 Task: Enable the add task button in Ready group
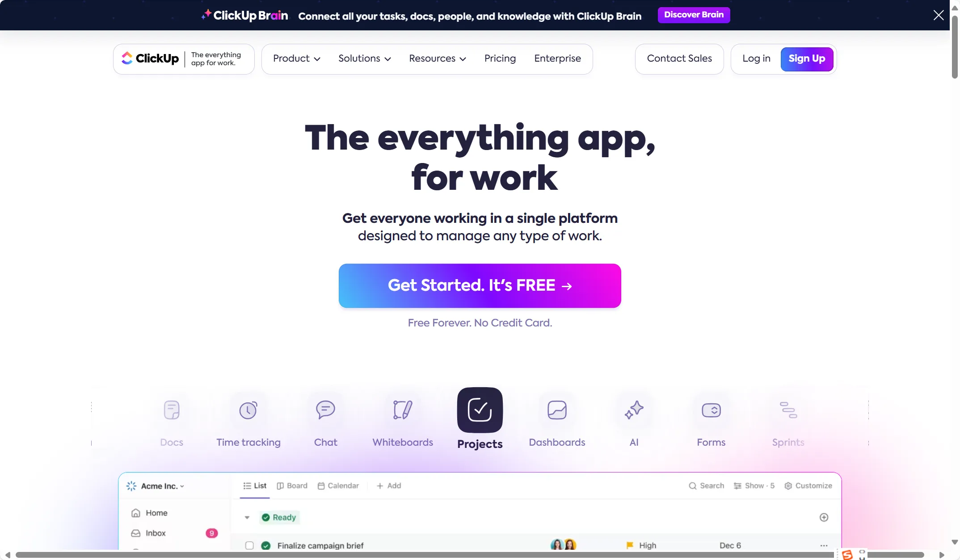[x=824, y=517]
